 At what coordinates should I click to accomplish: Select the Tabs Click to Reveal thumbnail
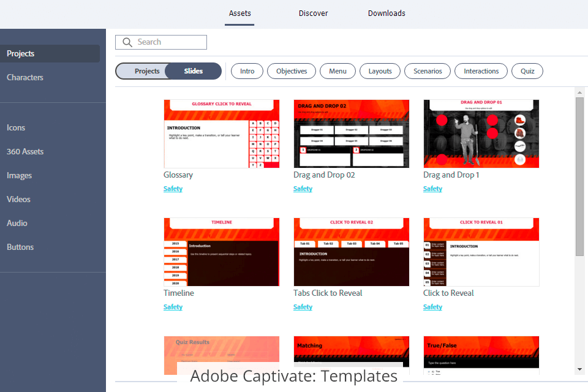coord(351,252)
